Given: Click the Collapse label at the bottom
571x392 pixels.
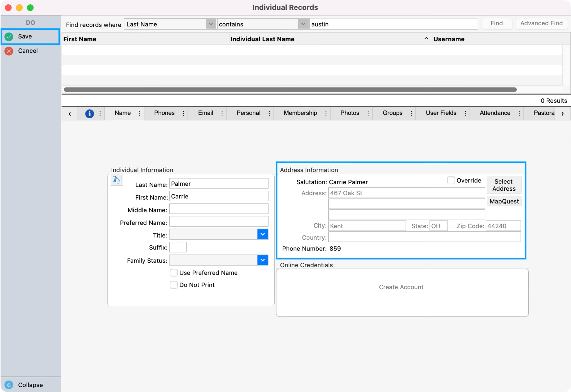Looking at the screenshot, I should click(x=30, y=385).
